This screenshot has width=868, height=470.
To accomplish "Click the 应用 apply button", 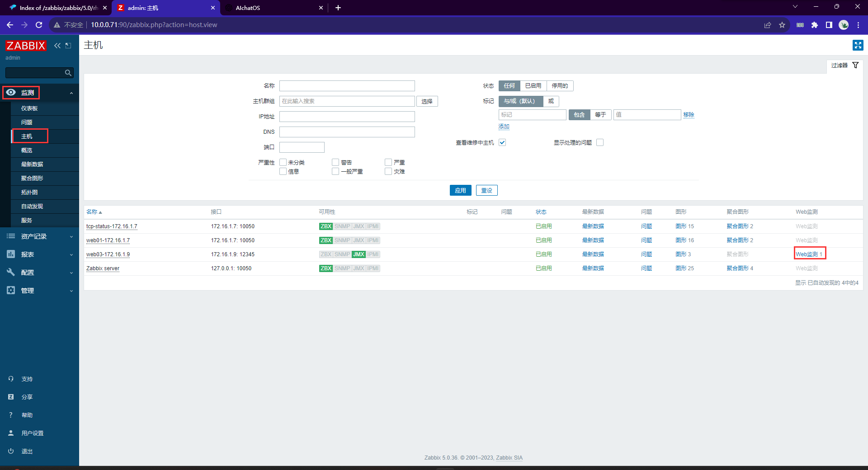I will click(x=460, y=190).
